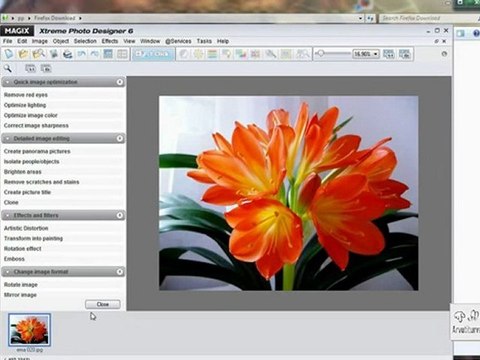Click the orange flower image on canvas

tap(289, 193)
